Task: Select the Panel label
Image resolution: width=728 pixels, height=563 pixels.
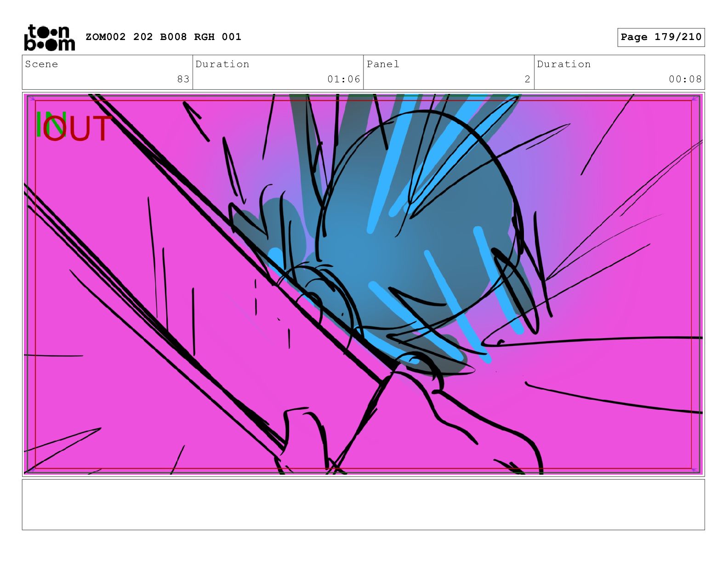Action: click(383, 64)
